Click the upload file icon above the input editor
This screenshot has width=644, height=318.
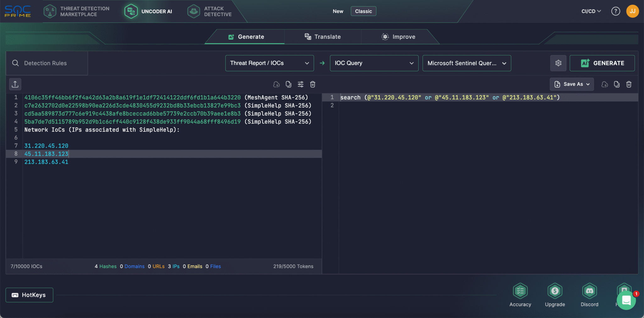(15, 84)
